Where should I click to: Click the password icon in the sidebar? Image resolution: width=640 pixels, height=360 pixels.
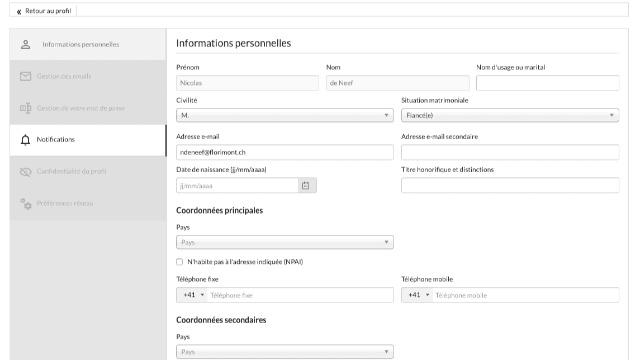25,108
